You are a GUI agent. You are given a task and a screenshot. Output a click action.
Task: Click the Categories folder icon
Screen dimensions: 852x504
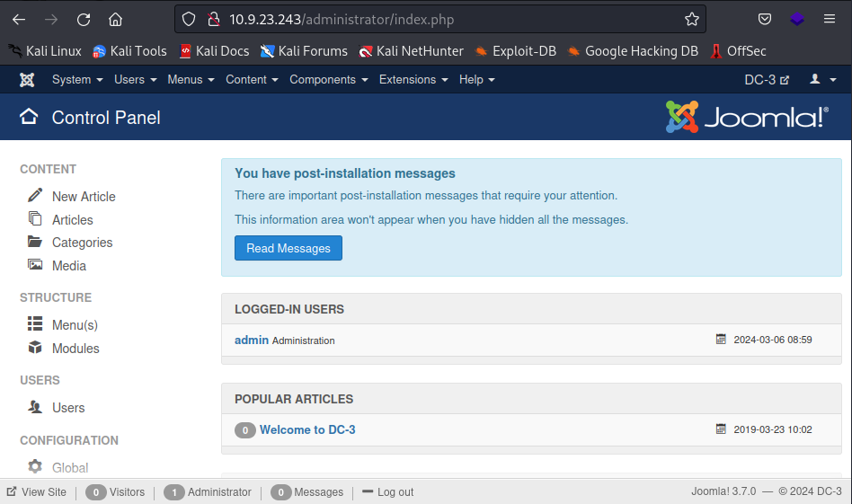click(35, 241)
